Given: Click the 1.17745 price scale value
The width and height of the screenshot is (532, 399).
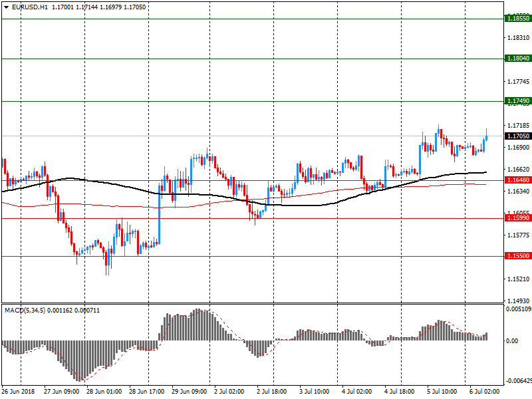Looking at the screenshot, I should pyautogui.click(x=517, y=82).
